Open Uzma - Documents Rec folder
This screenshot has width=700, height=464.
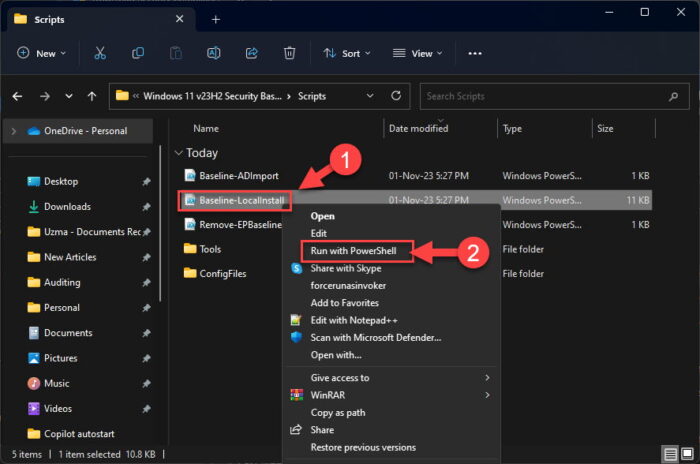point(92,232)
